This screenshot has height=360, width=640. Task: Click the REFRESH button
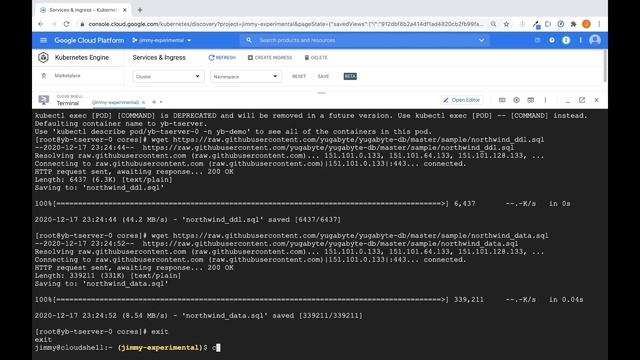coord(222,58)
